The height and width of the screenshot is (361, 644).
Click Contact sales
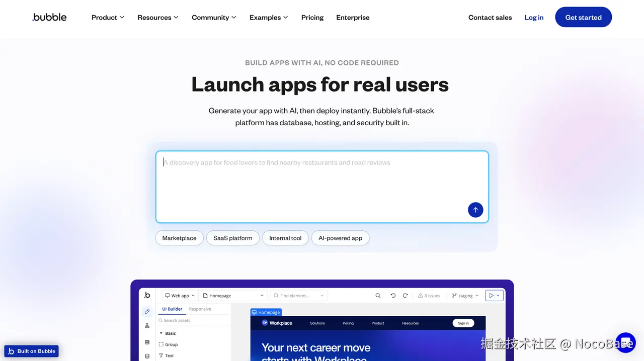[x=490, y=17]
